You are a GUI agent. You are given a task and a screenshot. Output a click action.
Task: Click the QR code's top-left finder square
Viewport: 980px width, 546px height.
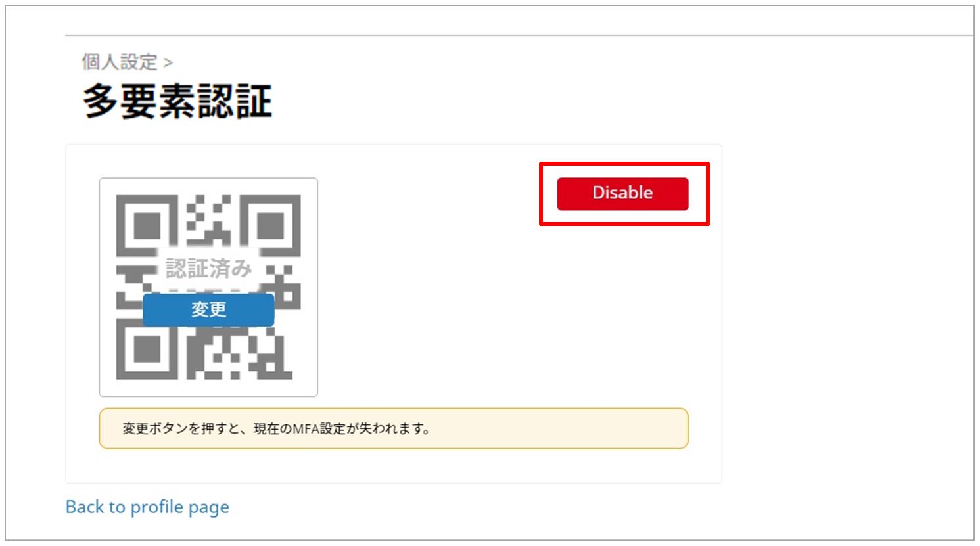tap(147, 225)
